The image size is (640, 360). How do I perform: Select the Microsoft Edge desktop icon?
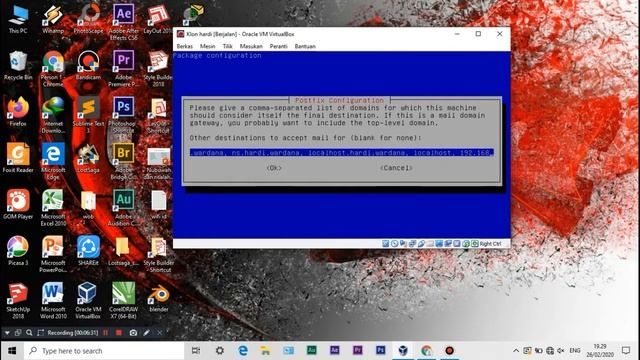(x=53, y=162)
